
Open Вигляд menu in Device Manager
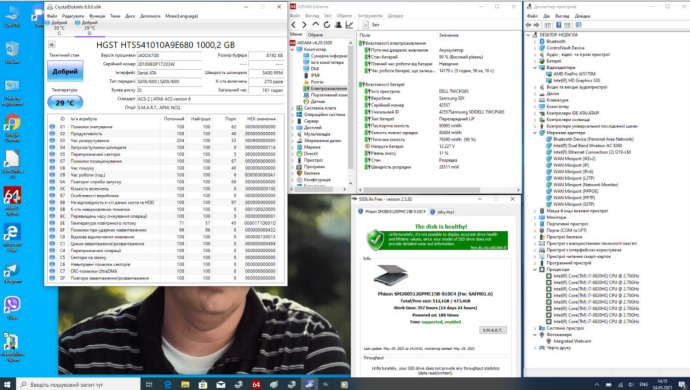pyautogui.click(x=562, y=16)
